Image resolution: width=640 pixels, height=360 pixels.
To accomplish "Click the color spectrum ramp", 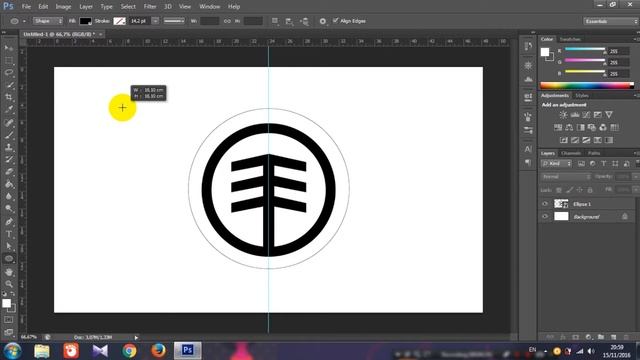I will [x=587, y=85].
